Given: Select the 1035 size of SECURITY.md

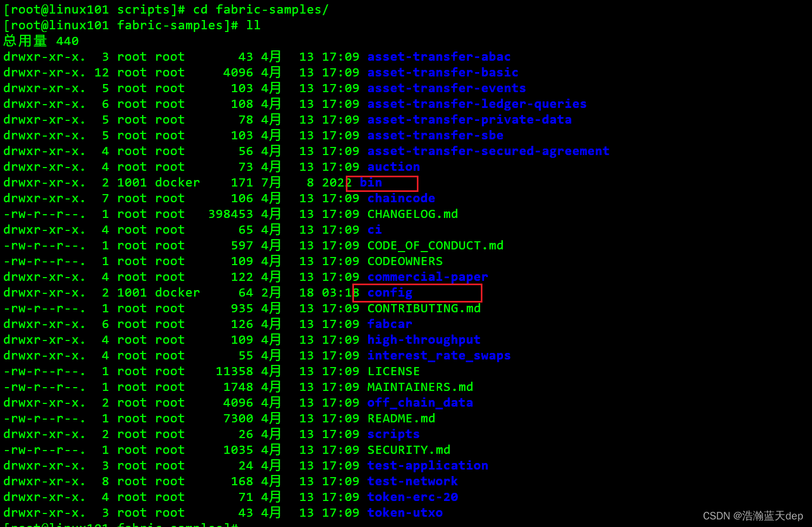Looking at the screenshot, I should click(238, 450).
